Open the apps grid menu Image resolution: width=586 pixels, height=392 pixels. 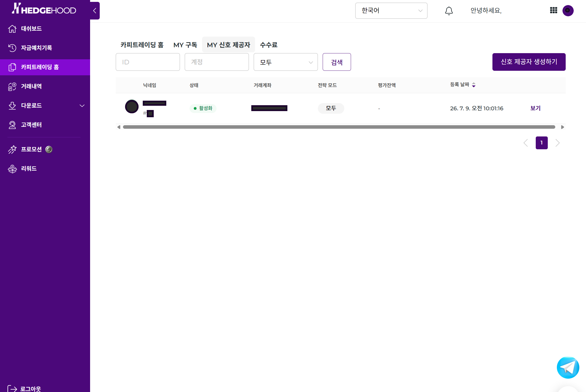pyautogui.click(x=553, y=10)
